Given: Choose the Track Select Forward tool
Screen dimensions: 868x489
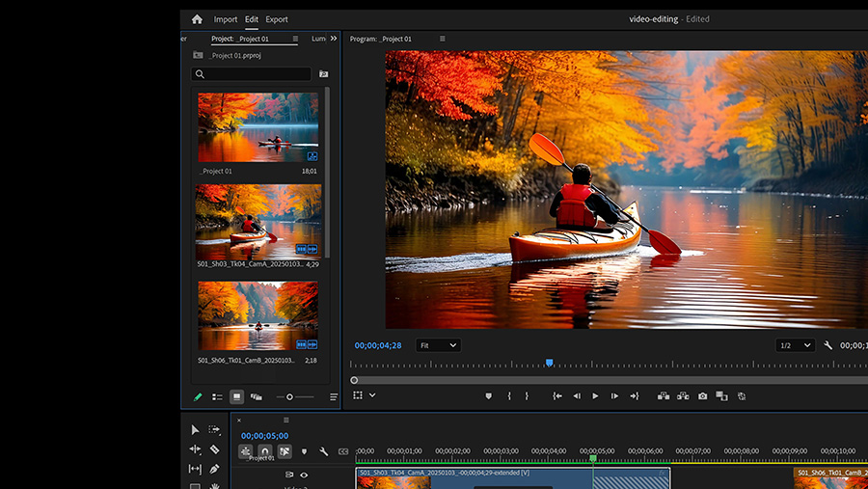Looking at the screenshot, I should click(214, 430).
